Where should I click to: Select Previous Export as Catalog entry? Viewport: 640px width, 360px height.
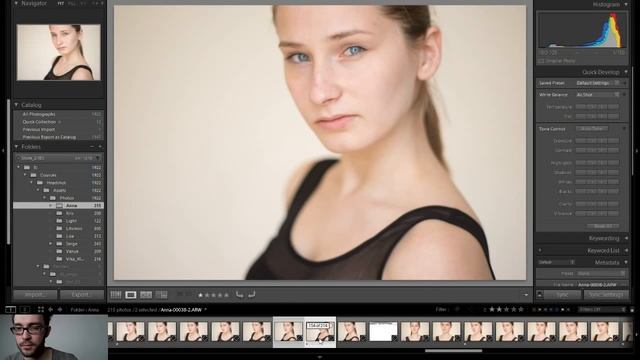58,137
